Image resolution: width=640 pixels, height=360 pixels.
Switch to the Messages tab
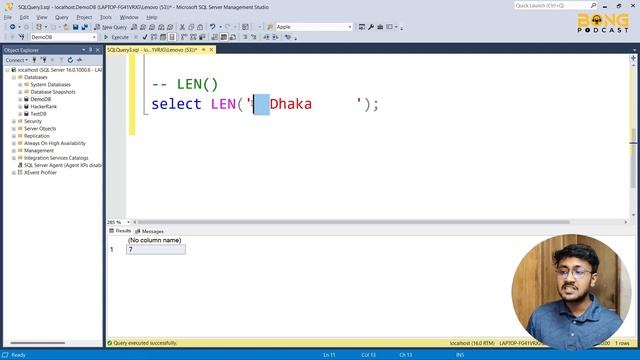(x=149, y=231)
